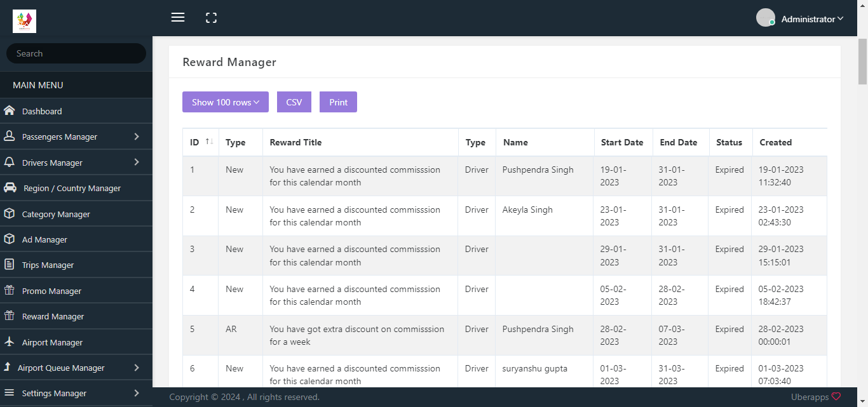Open the Administrator user dropdown
This screenshot has width=868, height=407.
(x=811, y=19)
